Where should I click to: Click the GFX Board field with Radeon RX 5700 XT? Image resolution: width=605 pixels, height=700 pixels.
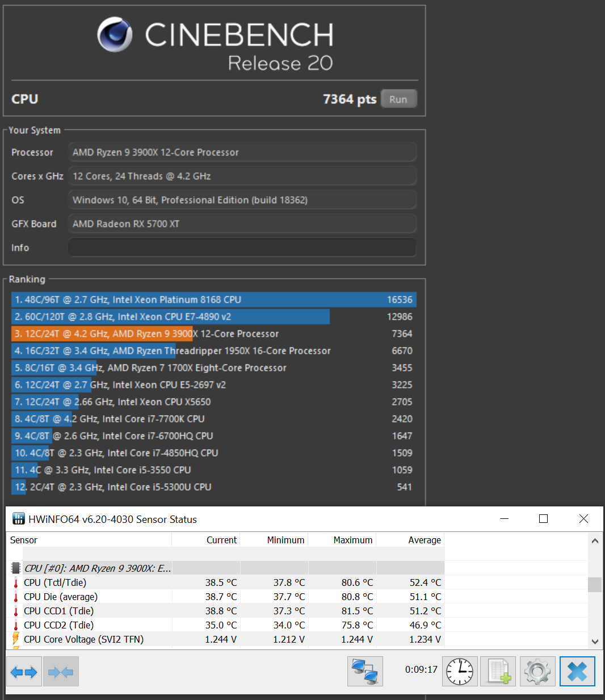click(x=242, y=224)
